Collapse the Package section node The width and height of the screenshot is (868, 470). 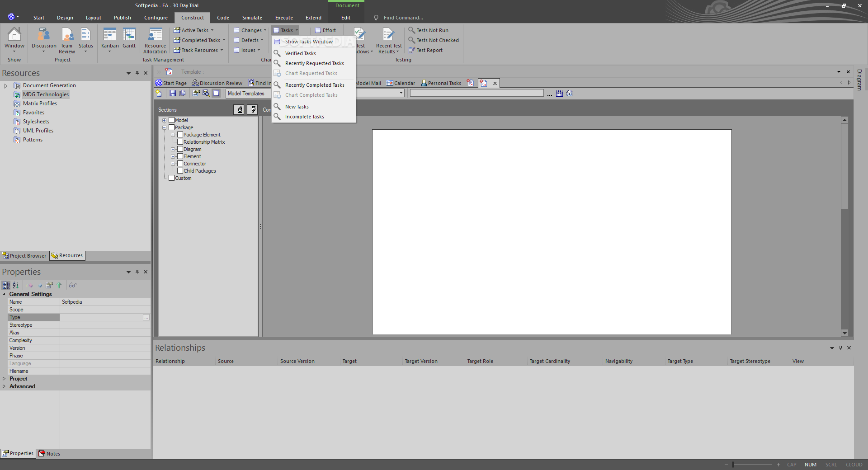click(x=164, y=127)
